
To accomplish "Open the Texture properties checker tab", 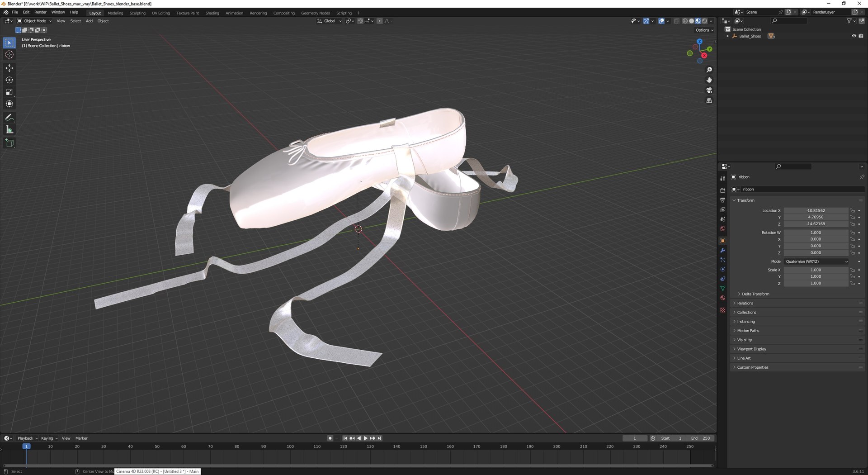I will point(722,310).
